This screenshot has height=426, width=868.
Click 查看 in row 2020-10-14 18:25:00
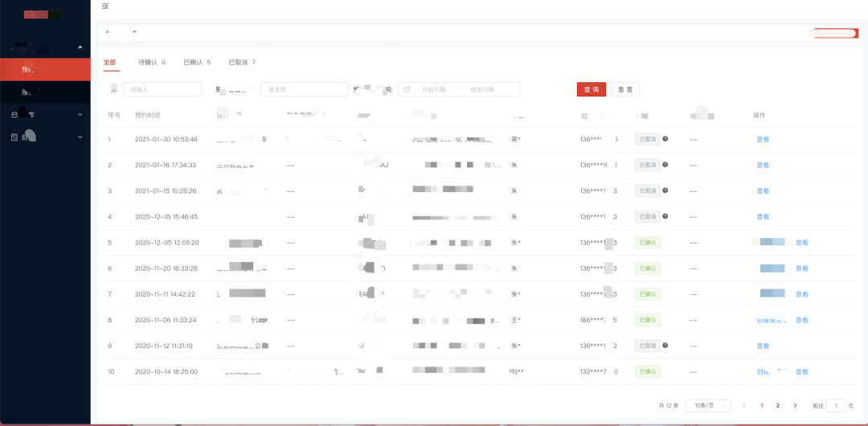(x=801, y=371)
